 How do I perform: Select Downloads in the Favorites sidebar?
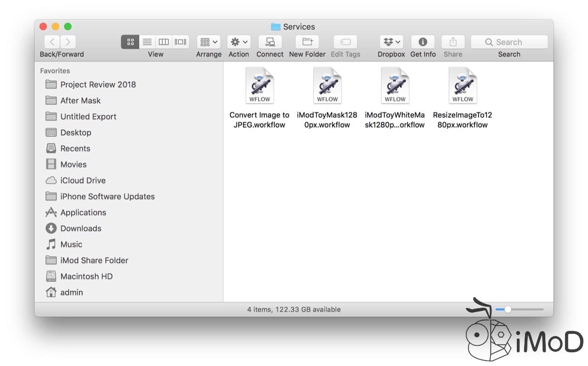pos(81,228)
